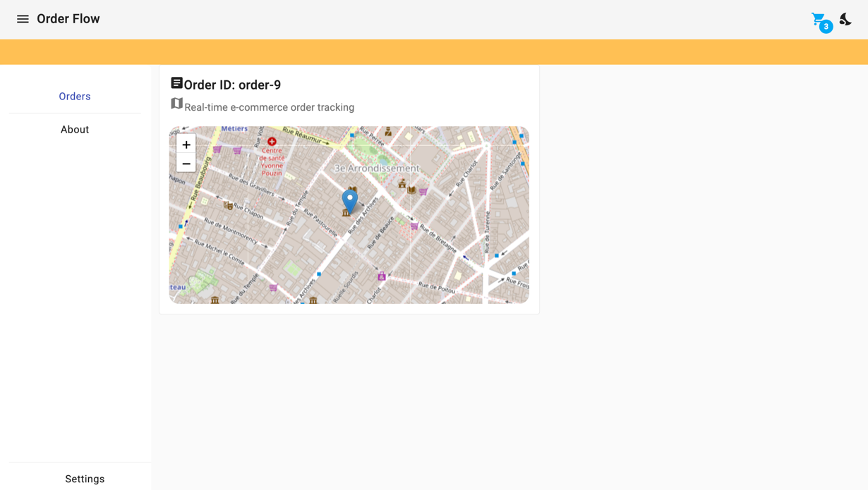This screenshot has height=490, width=868.
Task: Click the 3e Arrondissement map area
Action: [x=378, y=168]
